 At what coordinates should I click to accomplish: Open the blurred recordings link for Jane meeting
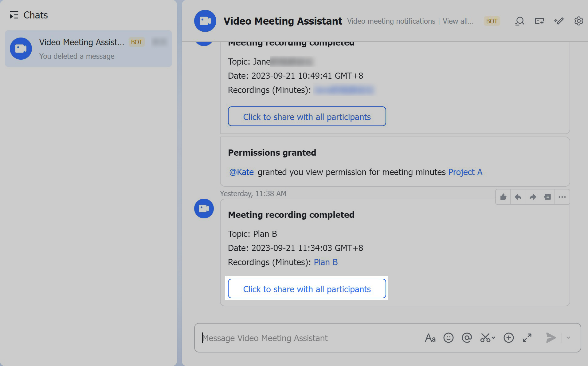click(x=343, y=90)
